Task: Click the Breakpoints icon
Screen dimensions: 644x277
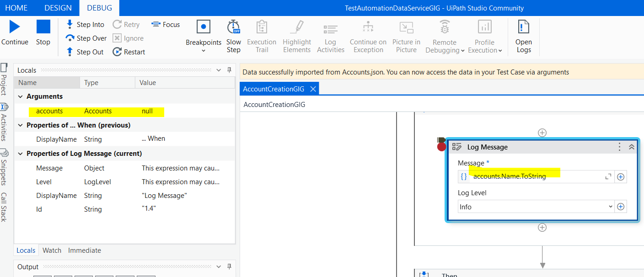Action: coord(204,27)
